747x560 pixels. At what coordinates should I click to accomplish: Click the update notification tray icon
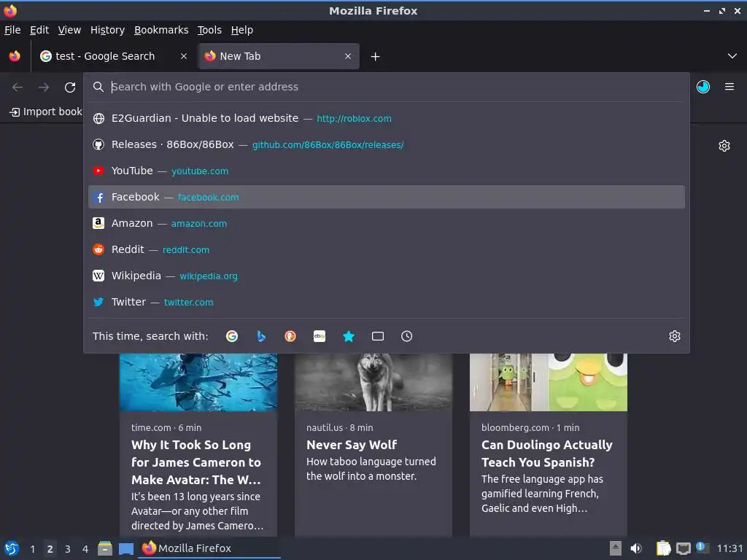703,548
